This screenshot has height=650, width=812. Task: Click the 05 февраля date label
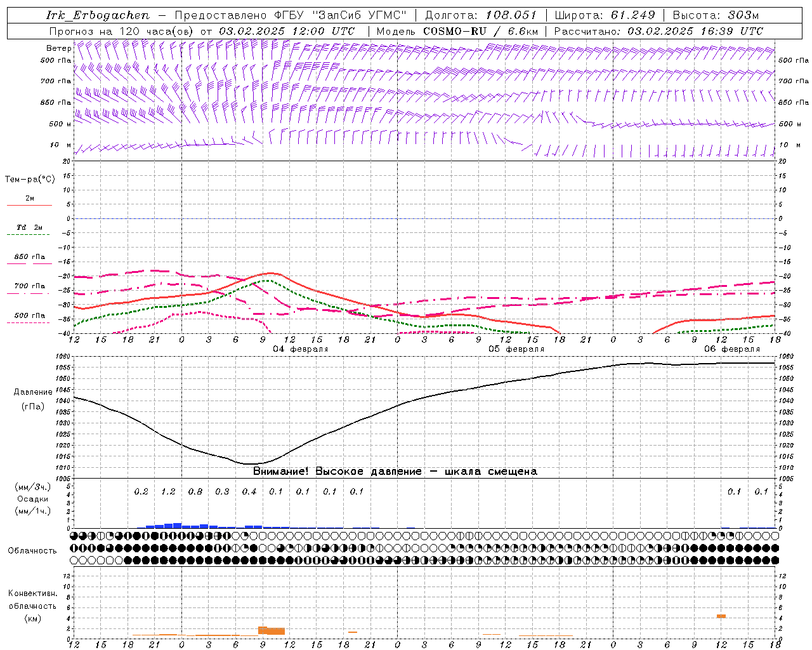coord(516,349)
